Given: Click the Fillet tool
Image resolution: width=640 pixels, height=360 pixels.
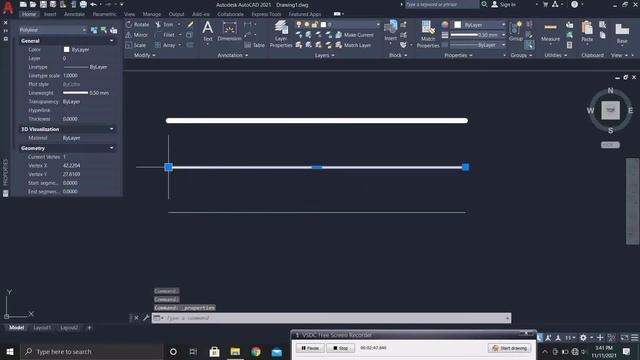Looking at the screenshot, I should [165, 35].
